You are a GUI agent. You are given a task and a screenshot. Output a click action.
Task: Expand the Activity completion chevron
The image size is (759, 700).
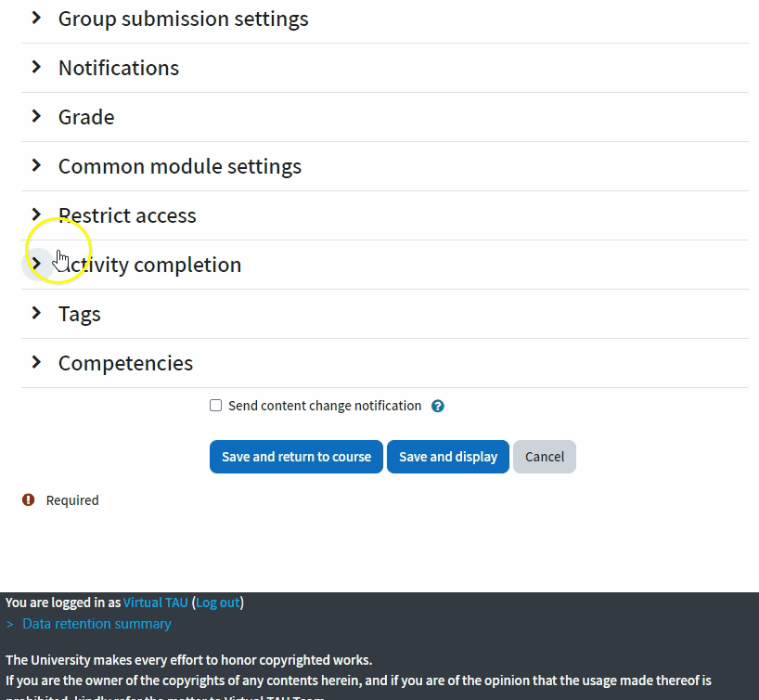tap(36, 264)
